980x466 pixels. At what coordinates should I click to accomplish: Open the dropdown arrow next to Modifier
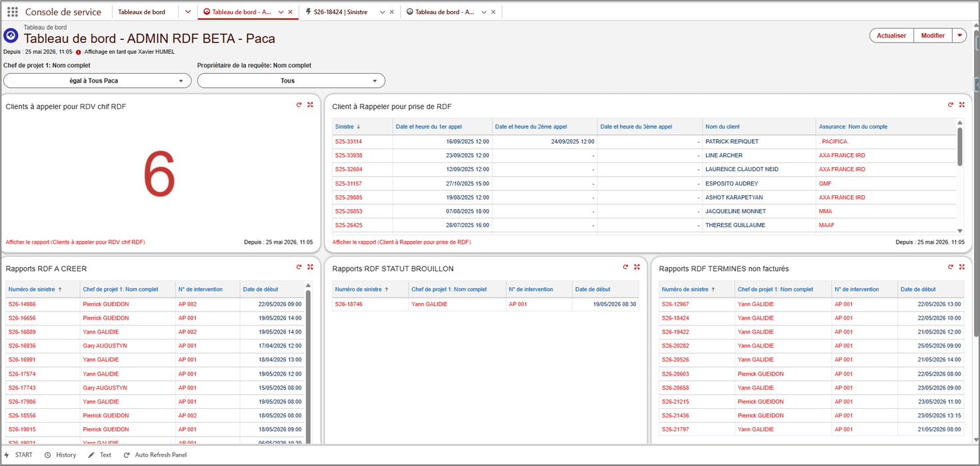tap(959, 35)
